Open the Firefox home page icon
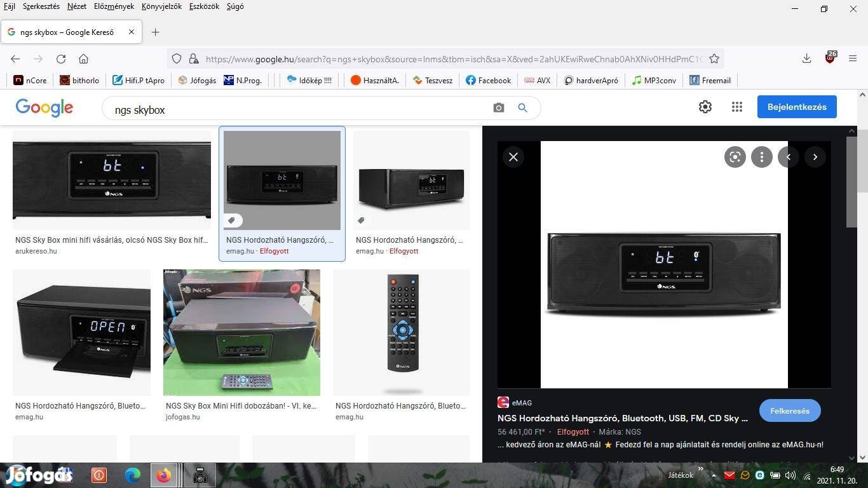This screenshot has height=488, width=868. pos(83,58)
